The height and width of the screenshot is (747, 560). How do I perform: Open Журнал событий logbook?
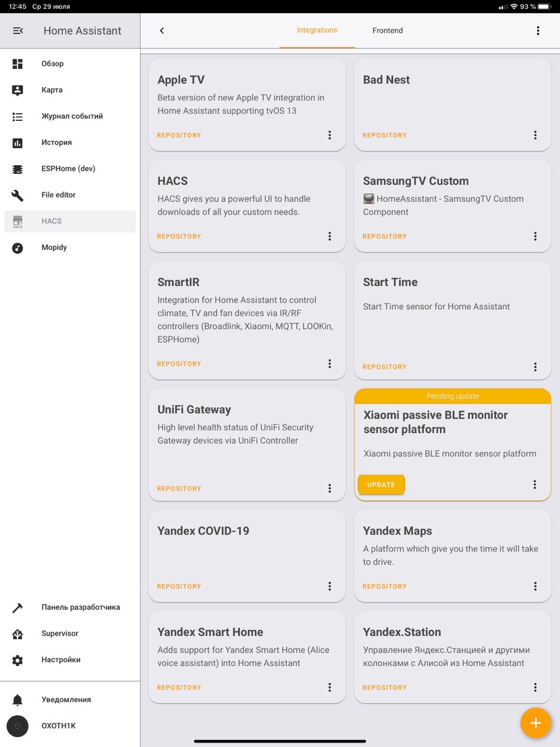70,116
